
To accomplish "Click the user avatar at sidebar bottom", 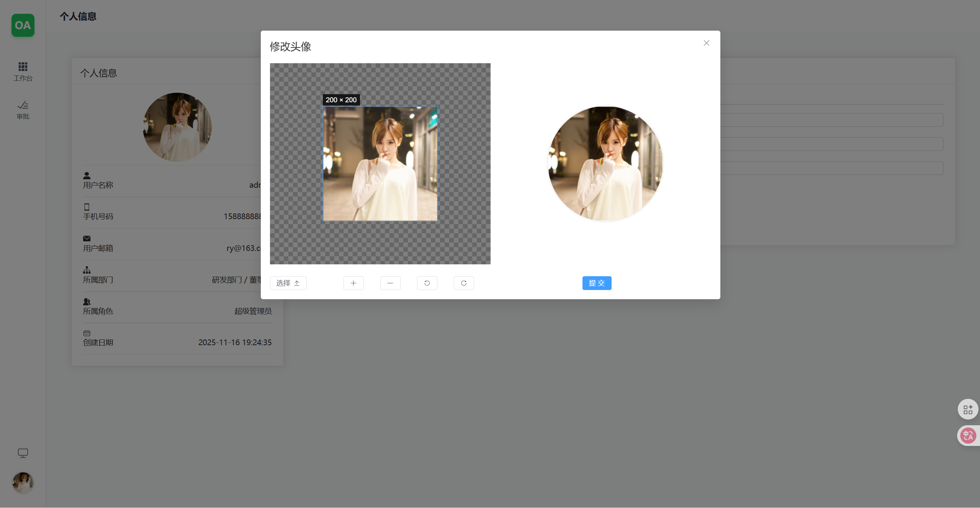I will (23, 482).
